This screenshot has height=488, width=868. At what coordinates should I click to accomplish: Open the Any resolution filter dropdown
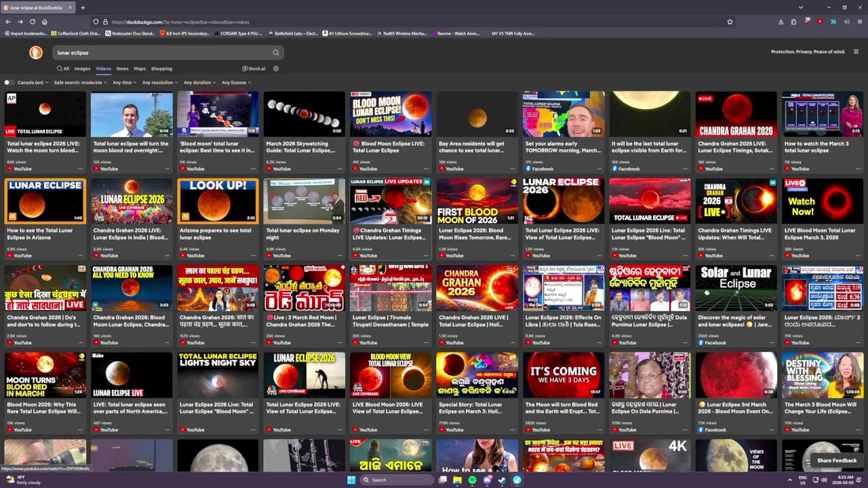[159, 83]
